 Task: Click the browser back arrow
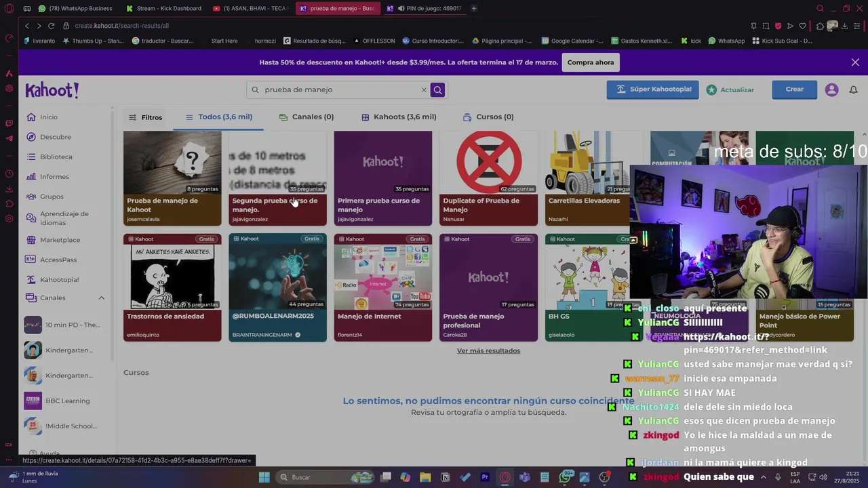(x=26, y=26)
